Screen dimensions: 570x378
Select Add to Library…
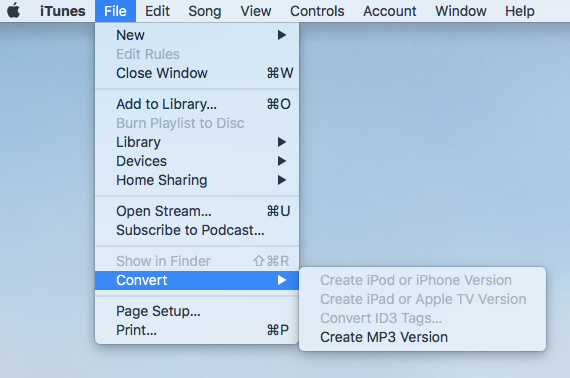pos(197,104)
